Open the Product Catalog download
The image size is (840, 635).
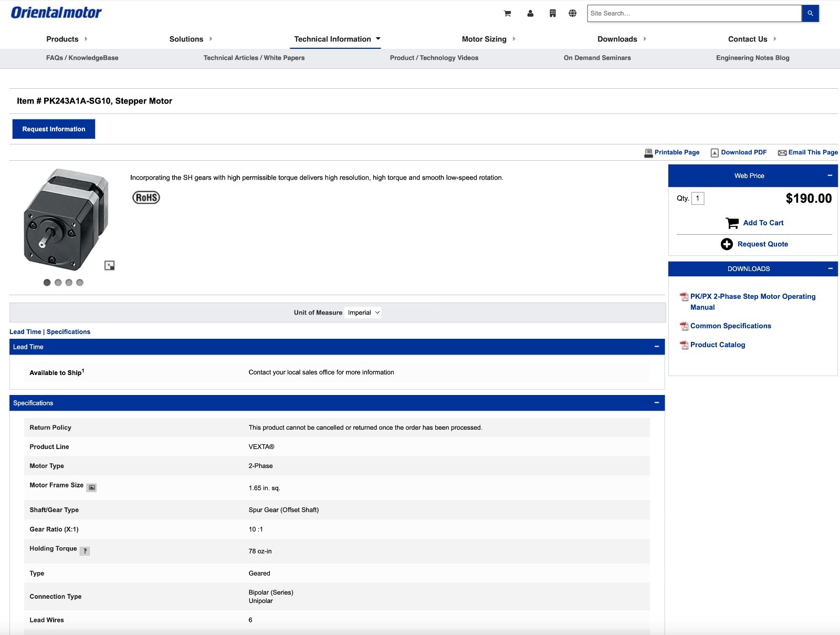tap(718, 345)
